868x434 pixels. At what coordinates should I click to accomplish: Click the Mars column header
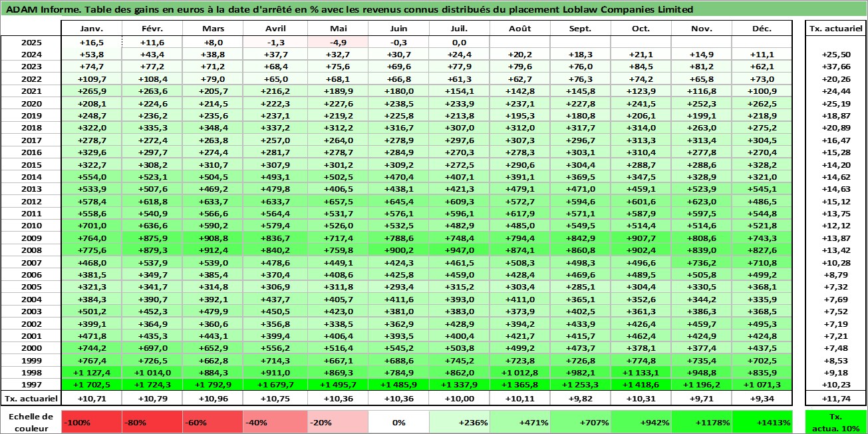pos(213,29)
